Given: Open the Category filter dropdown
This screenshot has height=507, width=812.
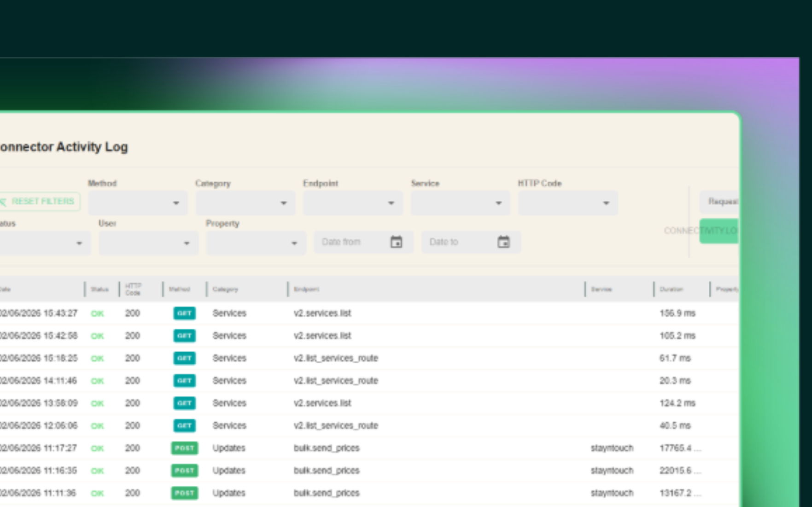Looking at the screenshot, I should click(x=245, y=203).
